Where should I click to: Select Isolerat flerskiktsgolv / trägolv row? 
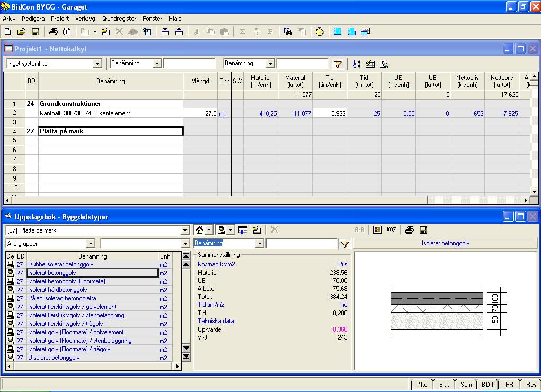click(93, 324)
